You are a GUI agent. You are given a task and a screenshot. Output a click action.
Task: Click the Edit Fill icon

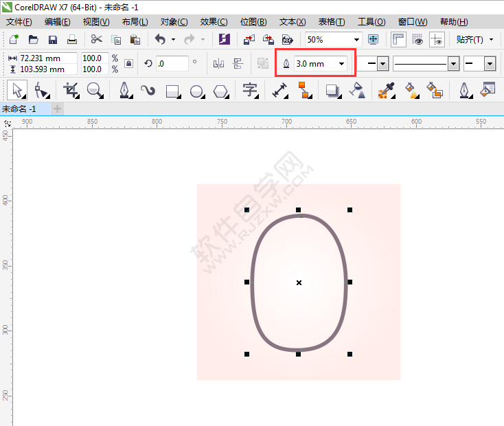pos(488,90)
